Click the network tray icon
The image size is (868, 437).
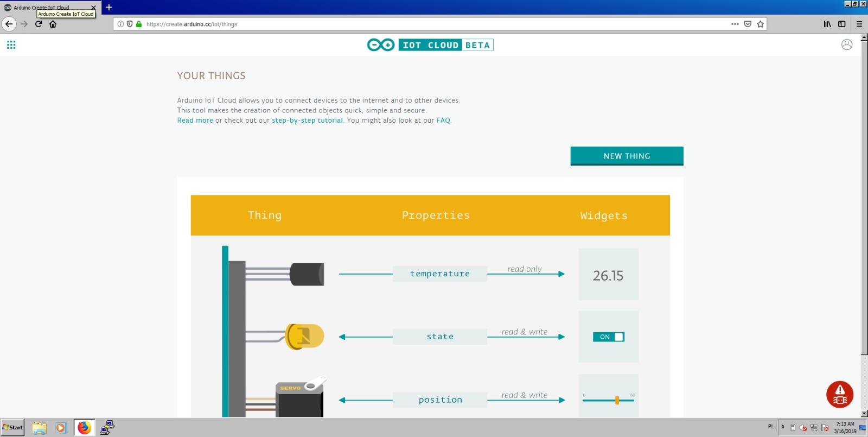[x=814, y=428]
